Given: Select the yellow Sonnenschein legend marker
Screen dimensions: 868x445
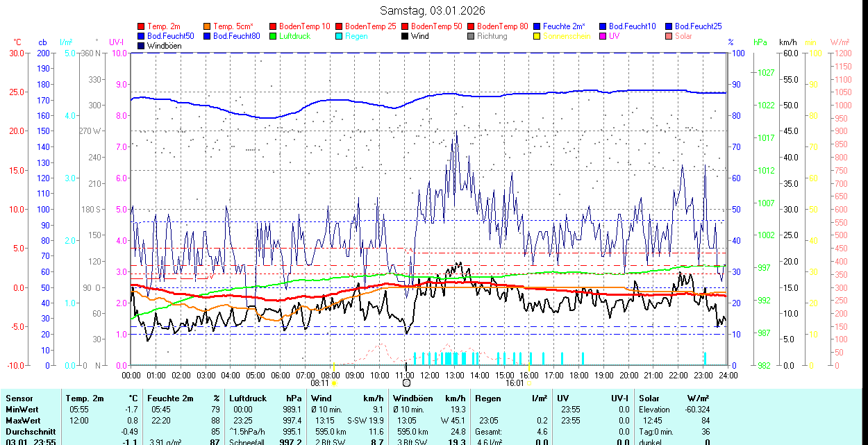Looking at the screenshot, I should pyautogui.click(x=537, y=36).
